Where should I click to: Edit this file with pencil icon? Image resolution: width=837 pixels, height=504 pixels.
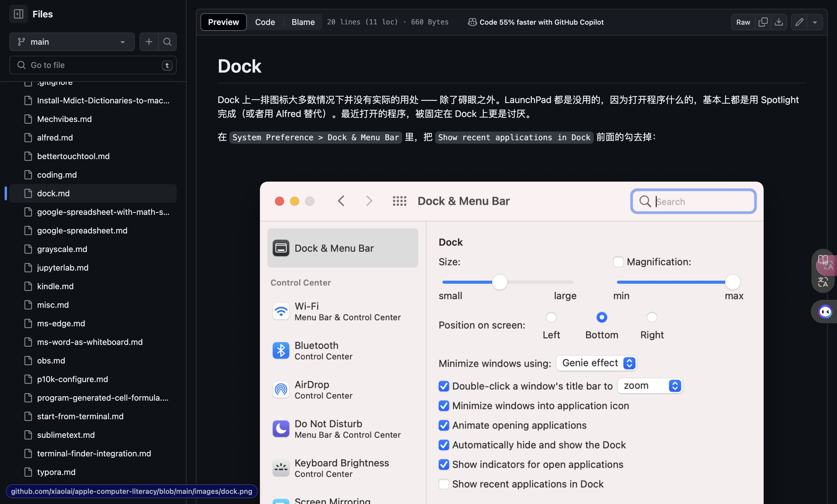799,22
